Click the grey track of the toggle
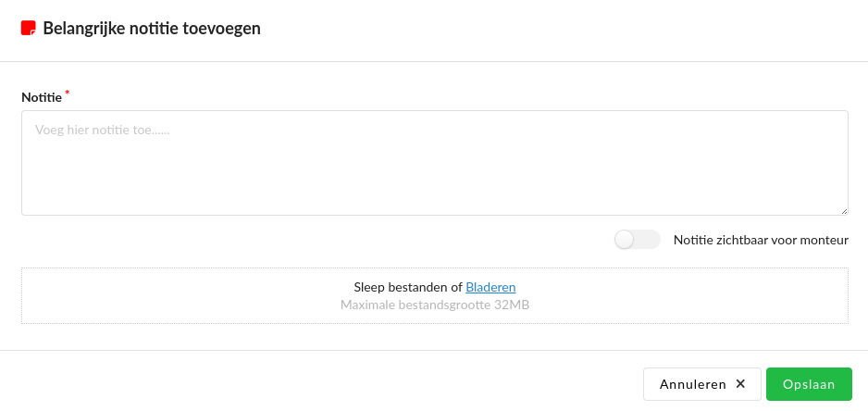 coord(649,240)
